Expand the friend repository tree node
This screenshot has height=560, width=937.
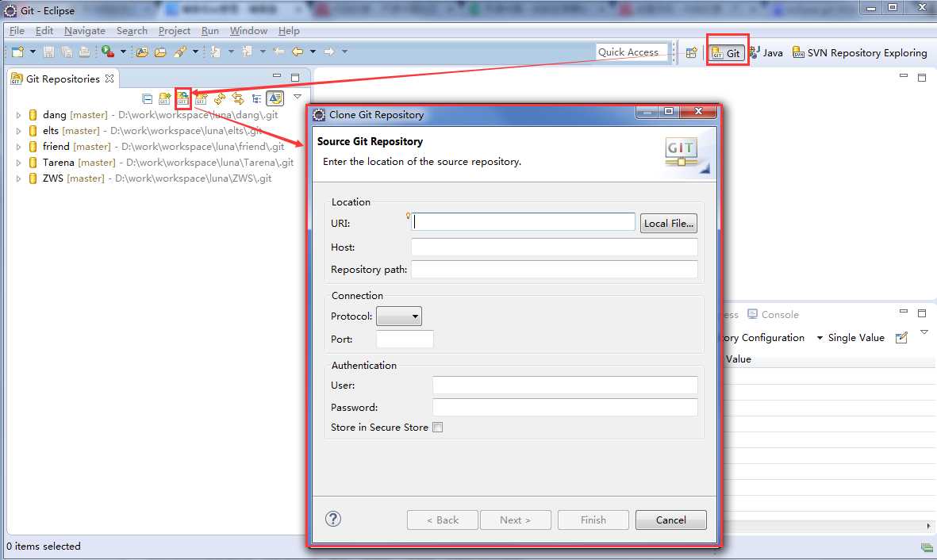tap(18, 147)
